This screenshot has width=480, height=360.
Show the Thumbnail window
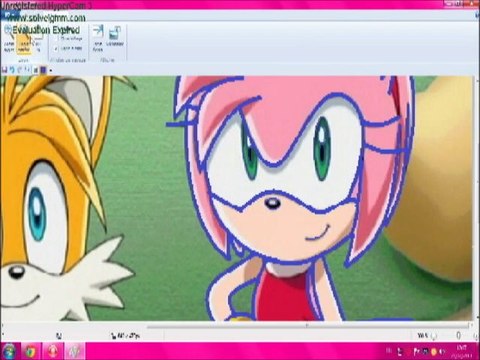[x=115, y=37]
